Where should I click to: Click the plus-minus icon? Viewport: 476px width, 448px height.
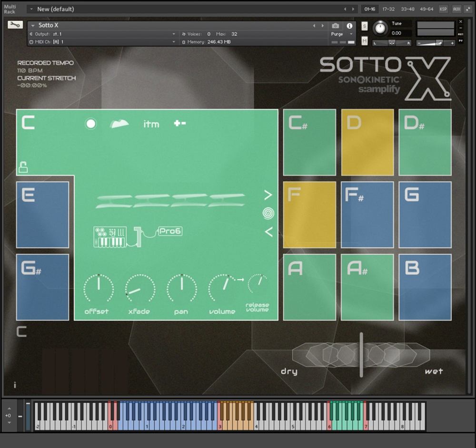(x=180, y=123)
